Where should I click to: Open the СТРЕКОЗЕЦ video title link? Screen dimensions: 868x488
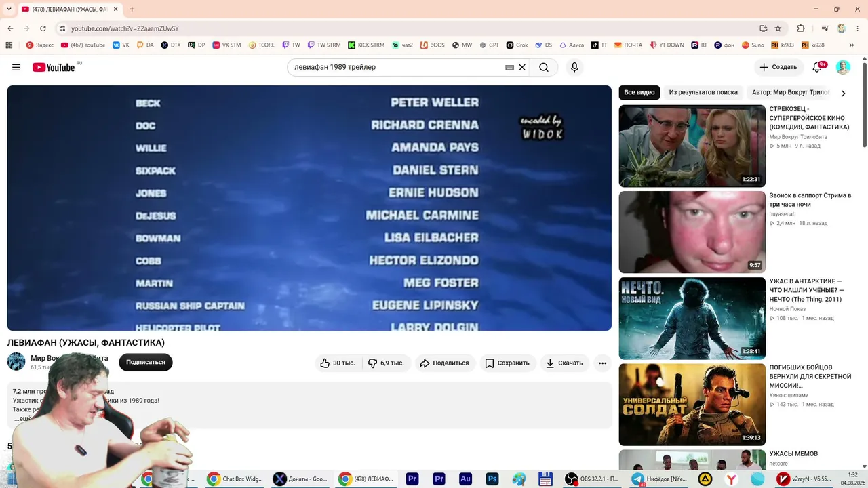point(809,118)
